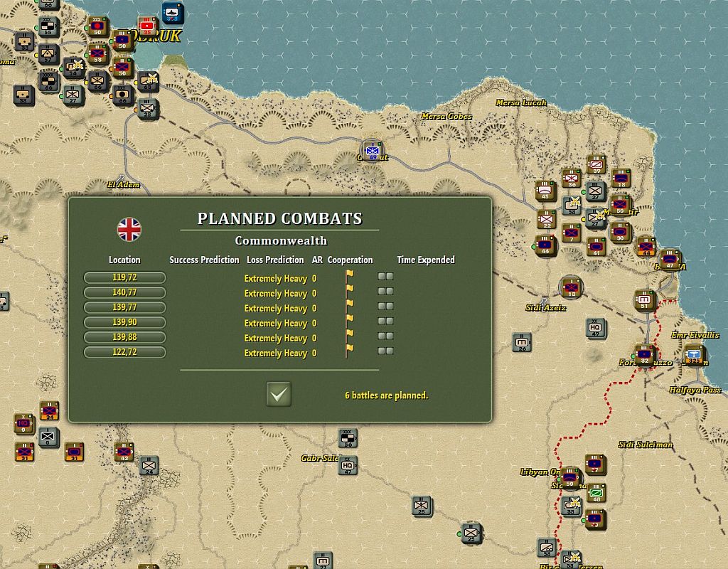Select unit 50 at Libyan Omar
Viewport: 728px width, 569px height.
(x=570, y=478)
